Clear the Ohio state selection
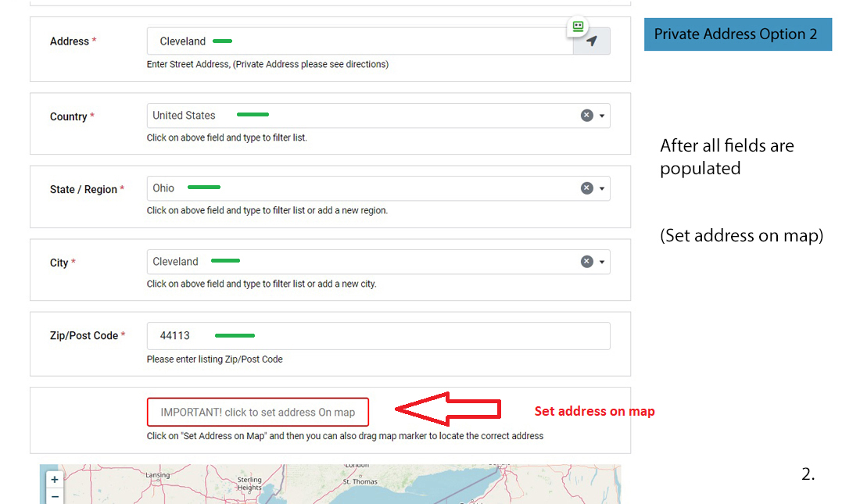Image resolution: width=860 pixels, height=504 pixels. click(x=586, y=188)
